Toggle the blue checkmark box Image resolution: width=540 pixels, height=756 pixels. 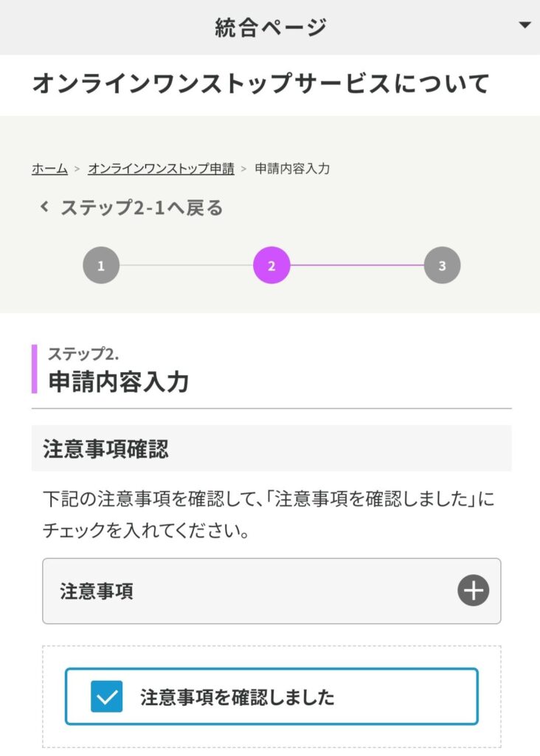coord(107,697)
